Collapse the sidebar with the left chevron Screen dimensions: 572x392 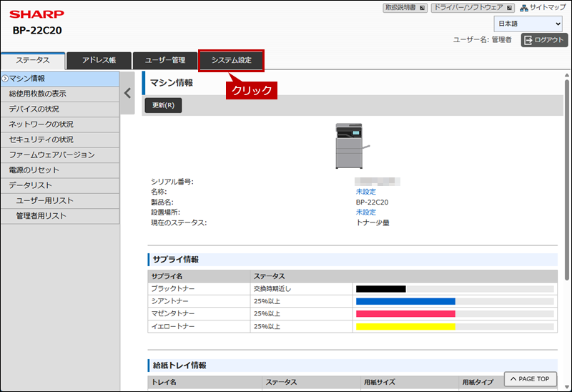[x=127, y=92]
